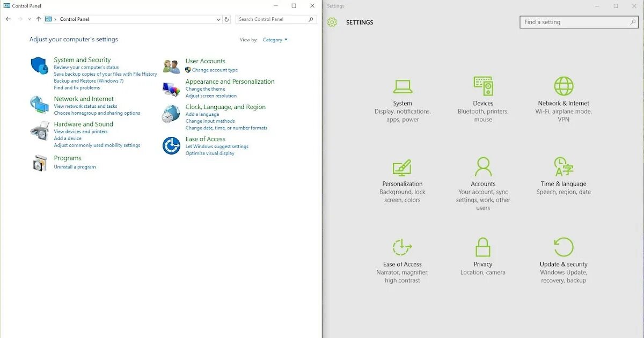Viewport: 644px width, 338px height.
Task: Click the Programs disc box icon
Action: coord(40,163)
